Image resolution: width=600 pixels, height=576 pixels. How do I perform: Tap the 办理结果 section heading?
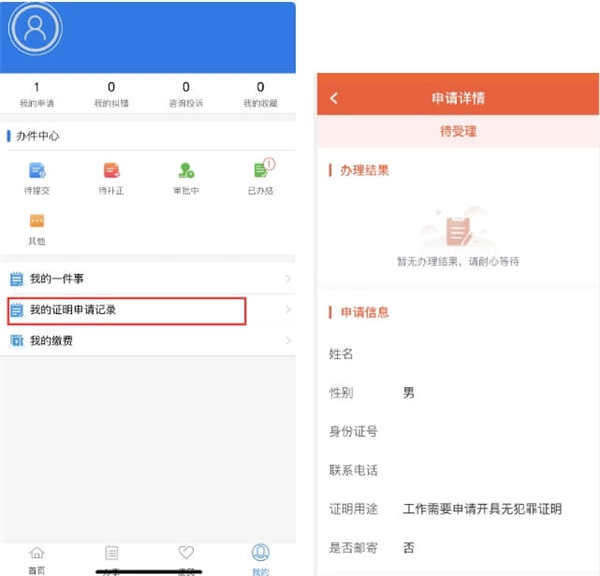click(x=364, y=170)
